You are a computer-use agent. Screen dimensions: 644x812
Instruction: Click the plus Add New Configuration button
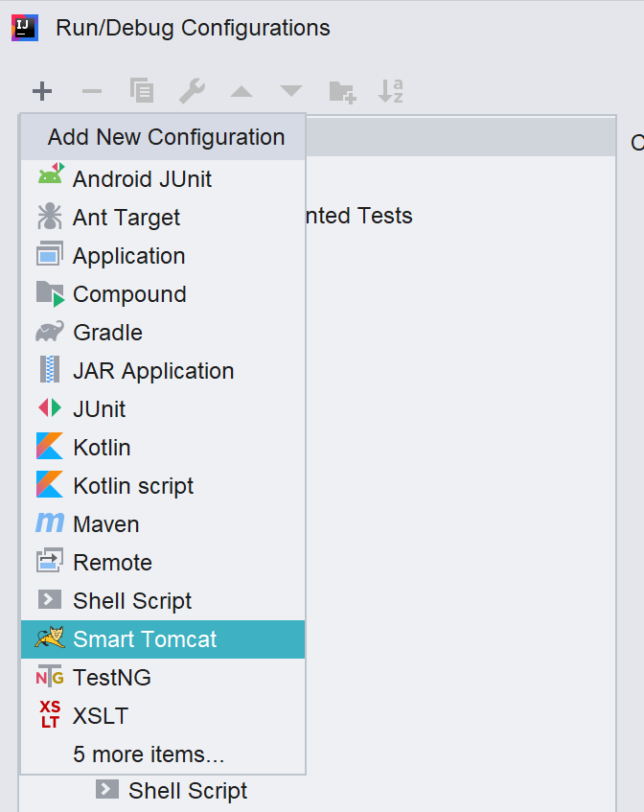(42, 92)
